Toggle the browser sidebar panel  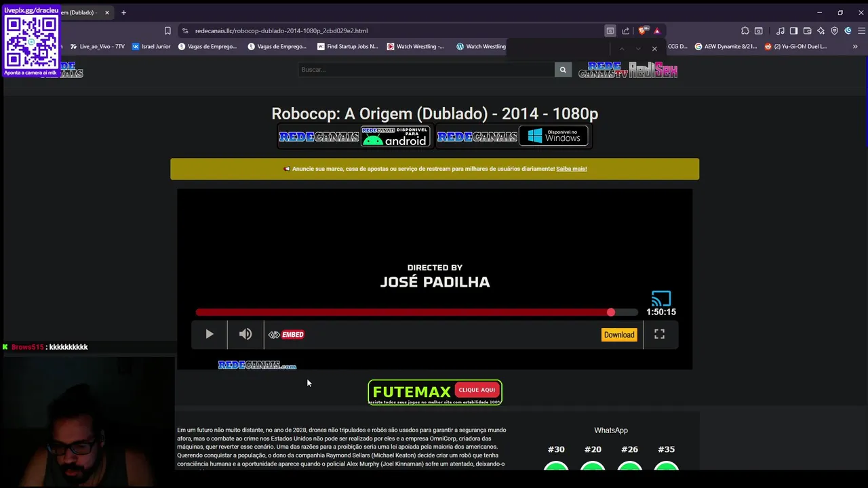pos(794,30)
